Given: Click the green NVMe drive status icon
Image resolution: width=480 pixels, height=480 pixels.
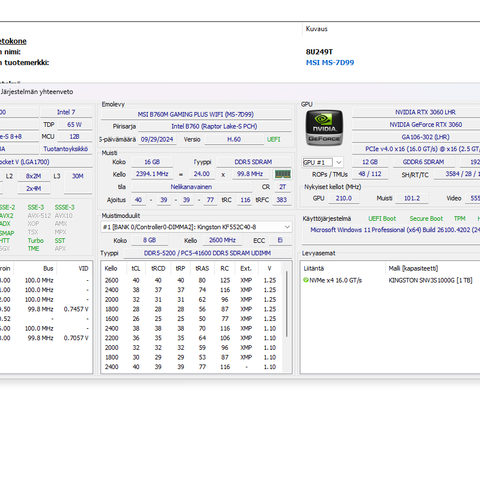Looking at the screenshot, I should click(x=306, y=280).
